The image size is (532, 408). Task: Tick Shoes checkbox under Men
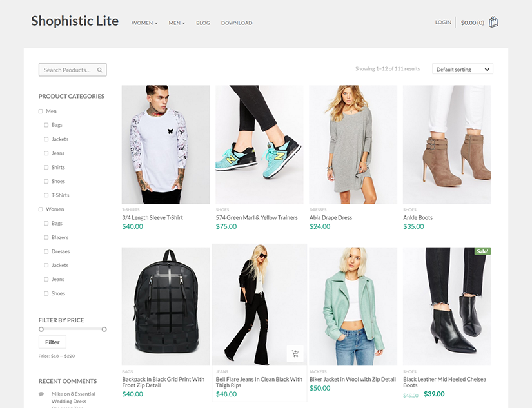pos(46,182)
